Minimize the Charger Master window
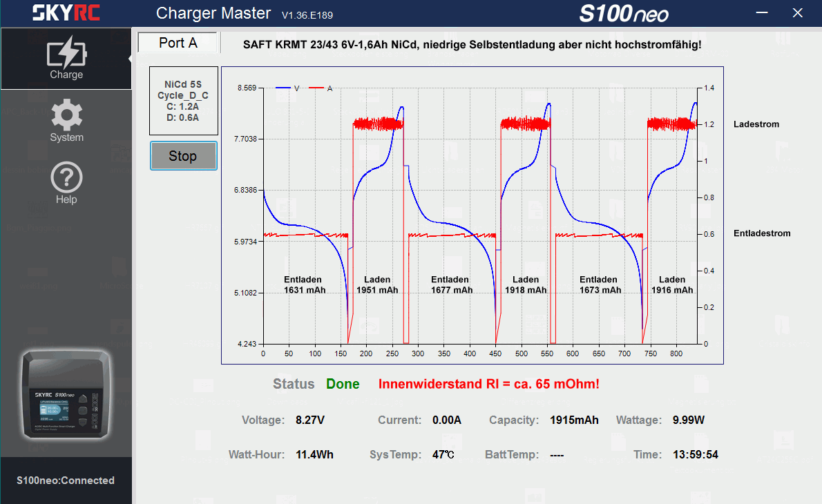 762,13
